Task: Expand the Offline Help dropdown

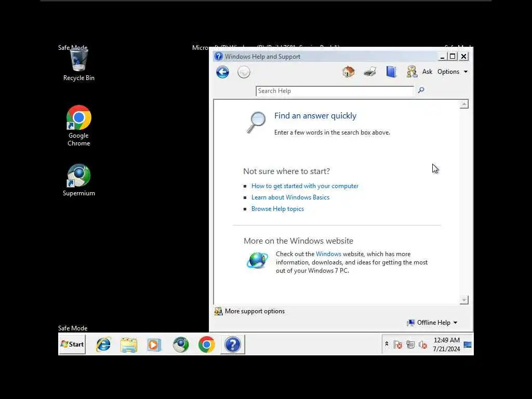Action: coord(432,323)
